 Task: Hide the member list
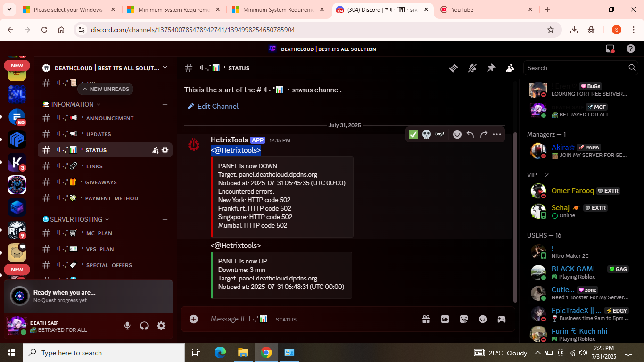(510, 68)
